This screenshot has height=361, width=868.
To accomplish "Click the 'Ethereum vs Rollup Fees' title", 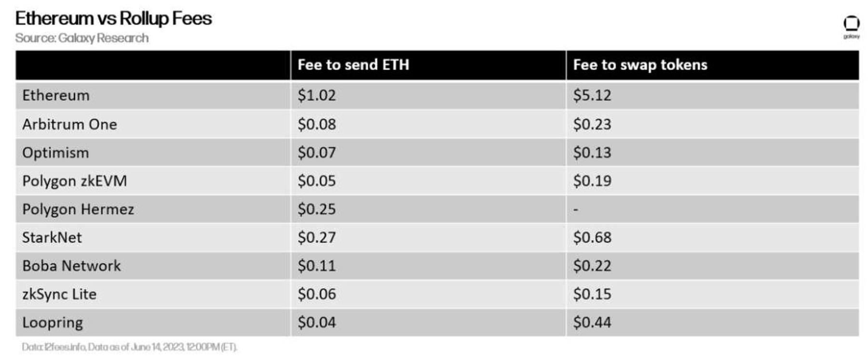I will 113,18.
